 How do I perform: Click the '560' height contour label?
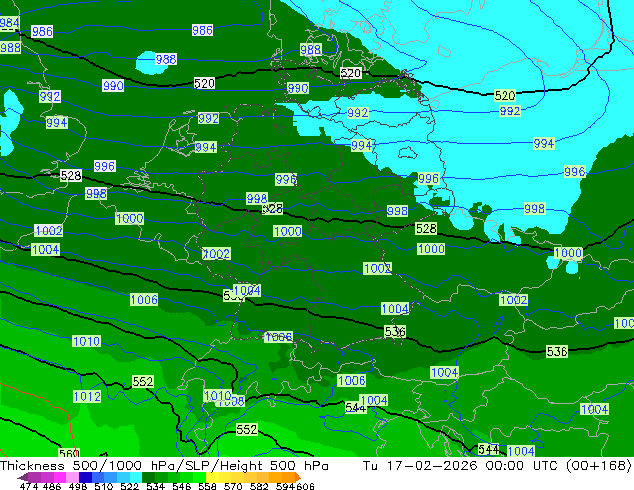click(x=69, y=453)
